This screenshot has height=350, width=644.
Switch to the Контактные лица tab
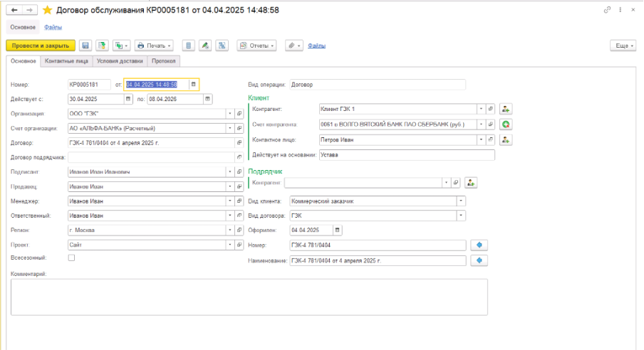[66, 61]
